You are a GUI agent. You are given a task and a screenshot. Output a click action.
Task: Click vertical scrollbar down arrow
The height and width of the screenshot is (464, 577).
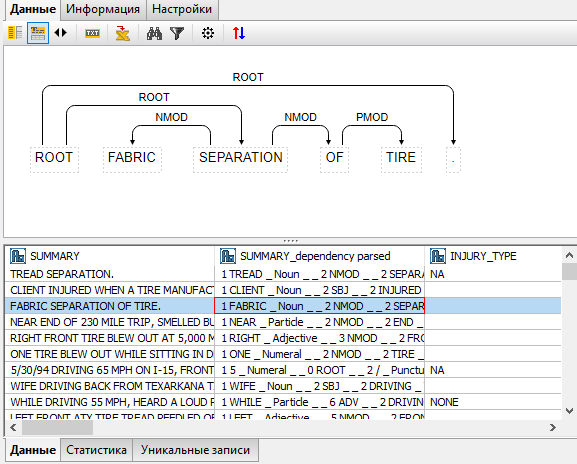click(x=569, y=411)
